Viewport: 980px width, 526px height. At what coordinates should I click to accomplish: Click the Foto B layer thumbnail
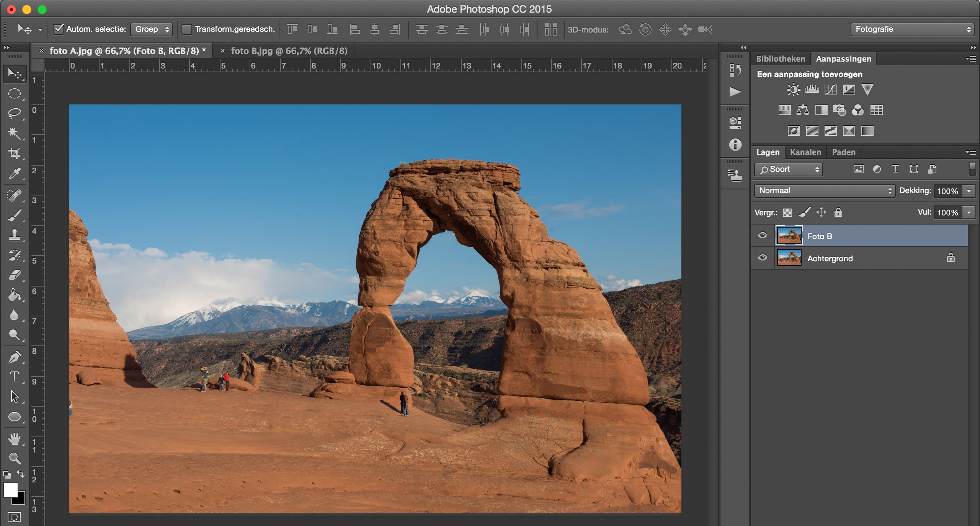click(x=790, y=236)
